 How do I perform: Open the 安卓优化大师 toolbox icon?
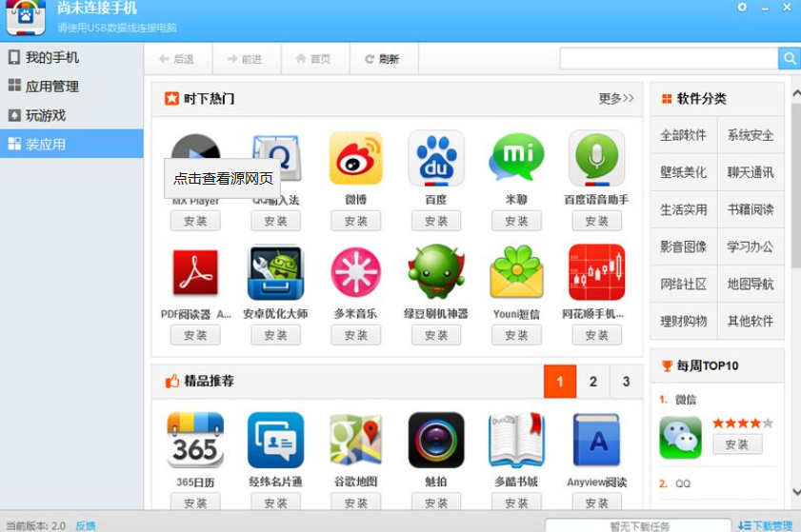tap(275, 272)
